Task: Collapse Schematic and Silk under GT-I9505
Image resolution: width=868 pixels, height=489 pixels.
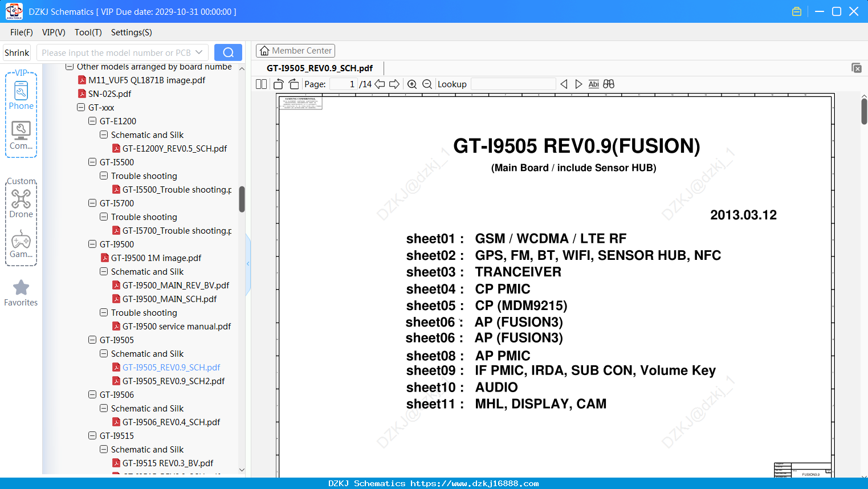Action: tap(104, 354)
